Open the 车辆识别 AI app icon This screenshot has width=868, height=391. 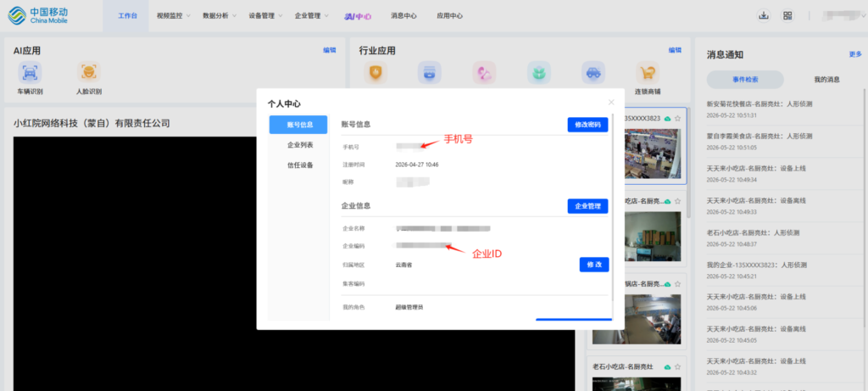[30, 73]
